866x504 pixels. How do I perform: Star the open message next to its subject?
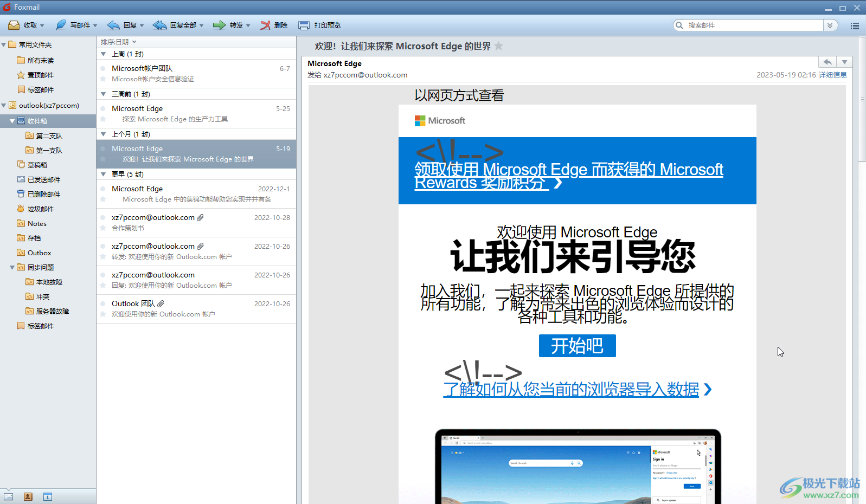499,46
